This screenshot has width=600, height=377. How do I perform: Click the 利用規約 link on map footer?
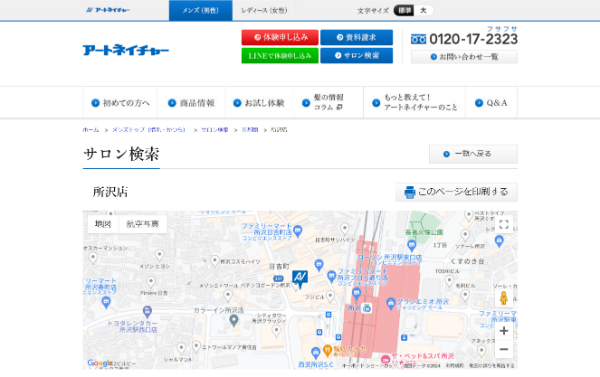tap(454, 366)
